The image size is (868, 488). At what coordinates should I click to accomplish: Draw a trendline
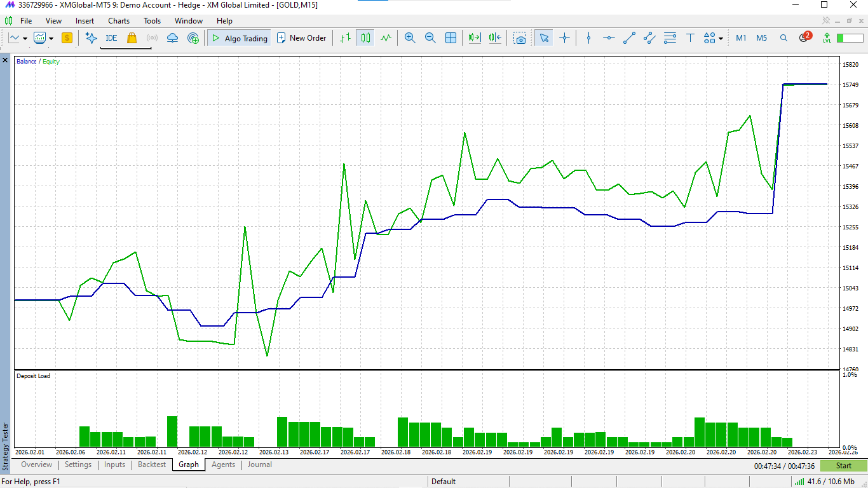coord(629,38)
